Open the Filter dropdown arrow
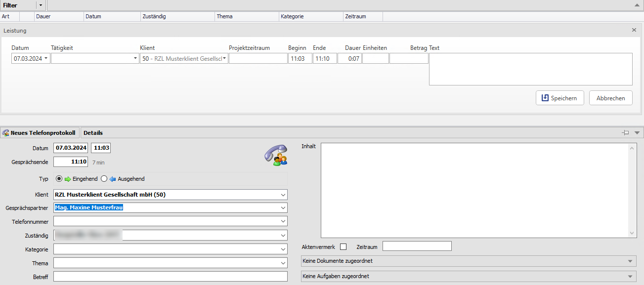 coord(41,4)
